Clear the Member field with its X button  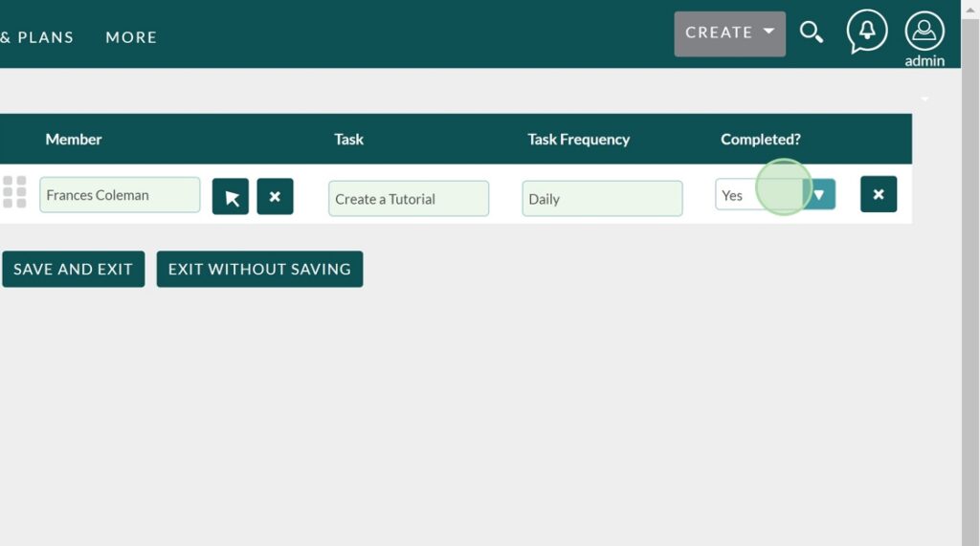click(275, 196)
